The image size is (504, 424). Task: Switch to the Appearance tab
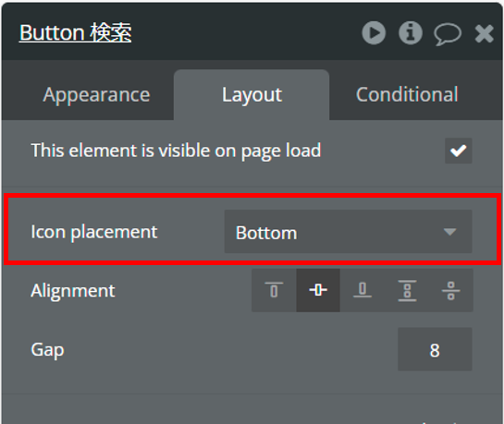point(96,95)
